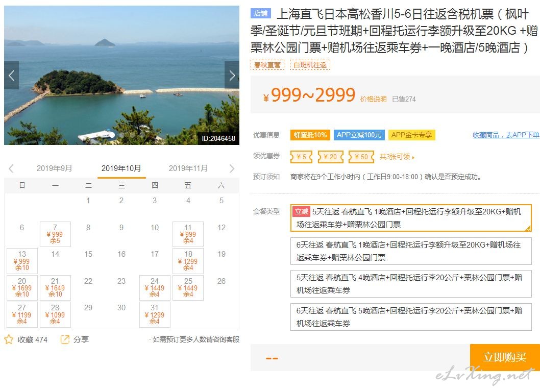Image resolution: width=540 pixels, height=392 pixels.
Task: Click 已售274 sold count text
Action: click(x=404, y=99)
